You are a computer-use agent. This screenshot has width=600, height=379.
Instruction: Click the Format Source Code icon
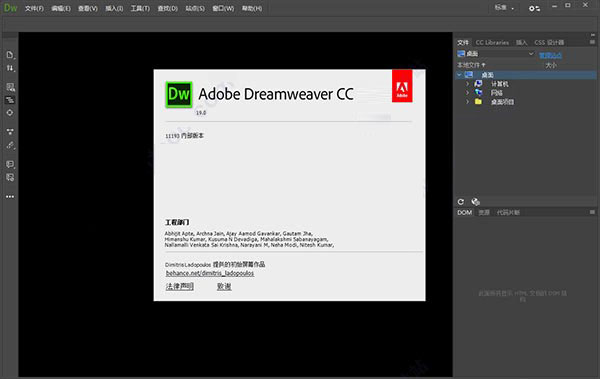click(10, 145)
